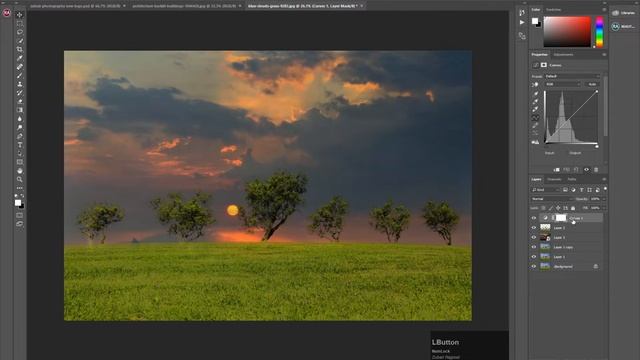Viewport: 640px width, 360px height.
Task: Filter layers by adjustment layers icon
Action: click(x=573, y=190)
